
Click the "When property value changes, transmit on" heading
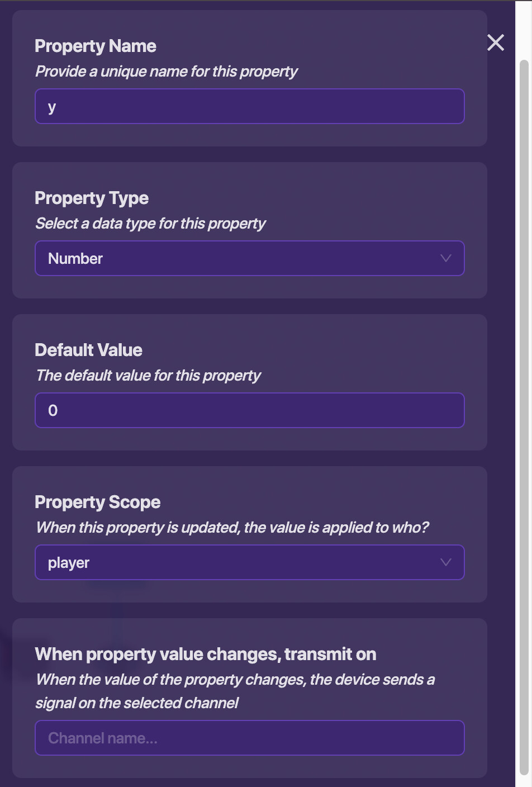point(205,654)
